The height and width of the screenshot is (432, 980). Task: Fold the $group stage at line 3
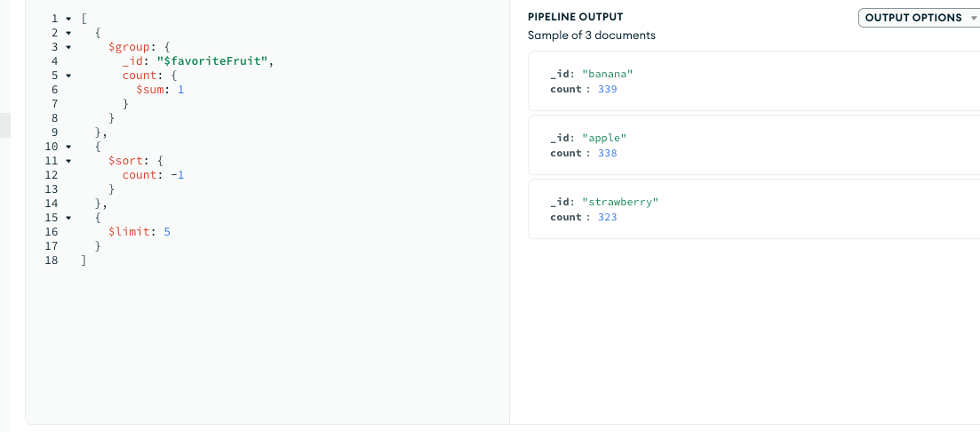(x=68, y=47)
